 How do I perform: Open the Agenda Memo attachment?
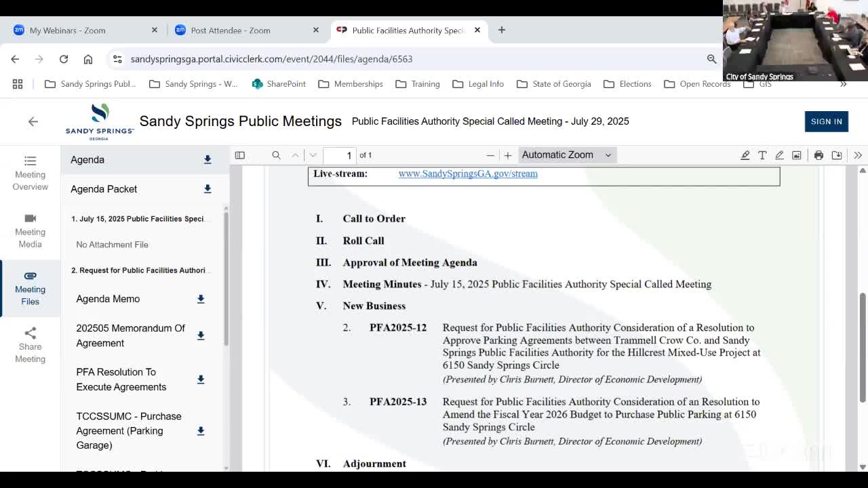pyautogui.click(x=108, y=299)
